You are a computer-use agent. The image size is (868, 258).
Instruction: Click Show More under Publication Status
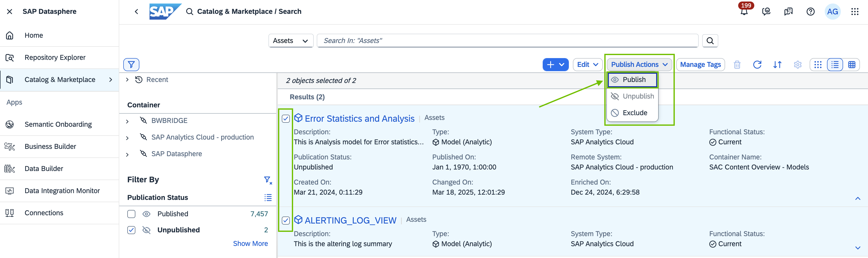[x=250, y=243]
